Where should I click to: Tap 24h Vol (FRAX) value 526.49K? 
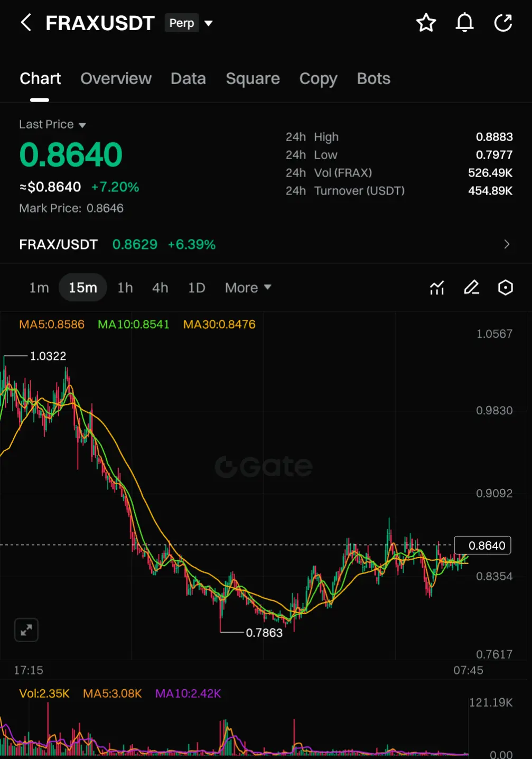490,173
